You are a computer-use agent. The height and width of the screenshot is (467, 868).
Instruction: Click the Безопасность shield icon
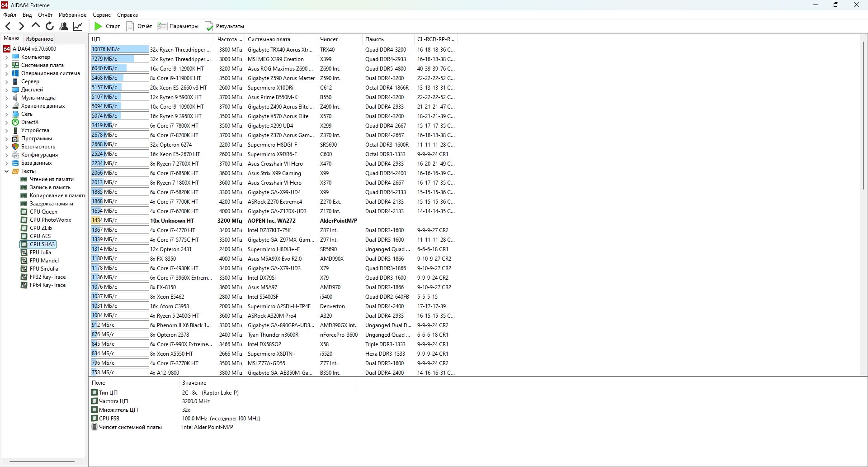point(15,147)
